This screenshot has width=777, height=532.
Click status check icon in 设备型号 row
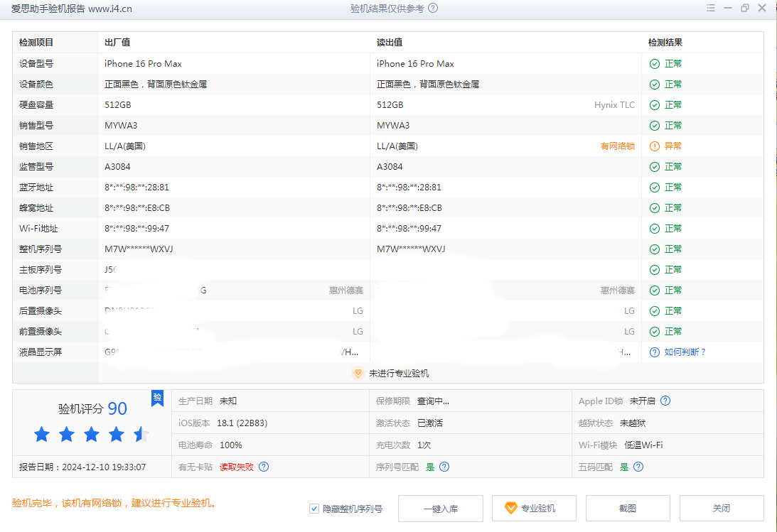click(x=655, y=64)
